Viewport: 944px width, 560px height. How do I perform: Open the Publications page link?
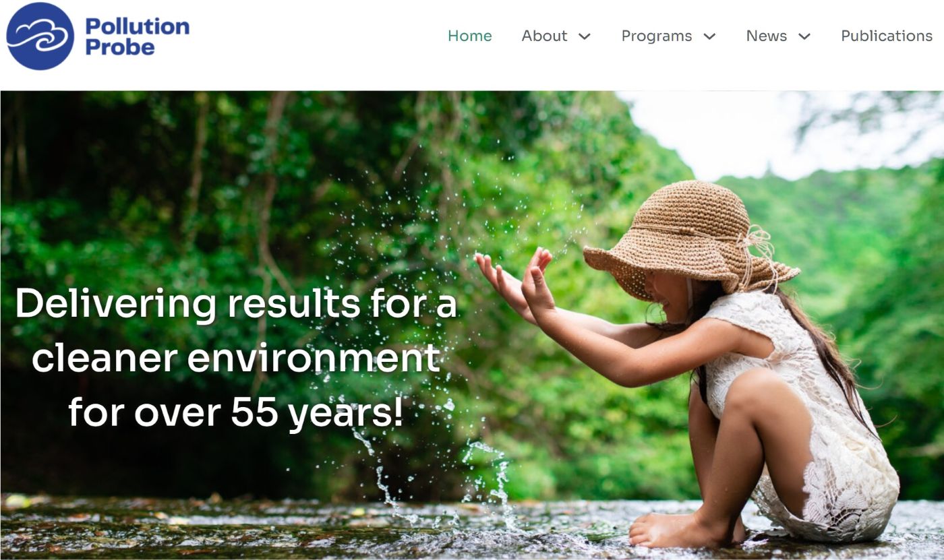pyautogui.click(x=887, y=36)
